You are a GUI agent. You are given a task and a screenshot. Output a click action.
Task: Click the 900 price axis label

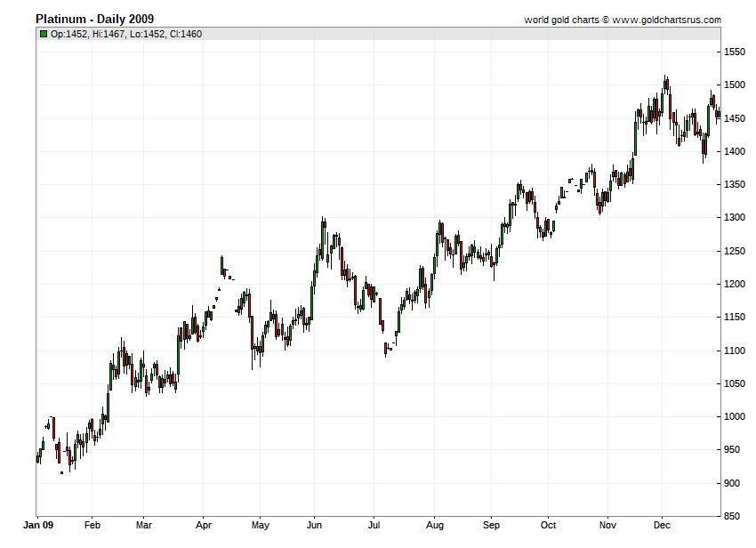[732, 483]
